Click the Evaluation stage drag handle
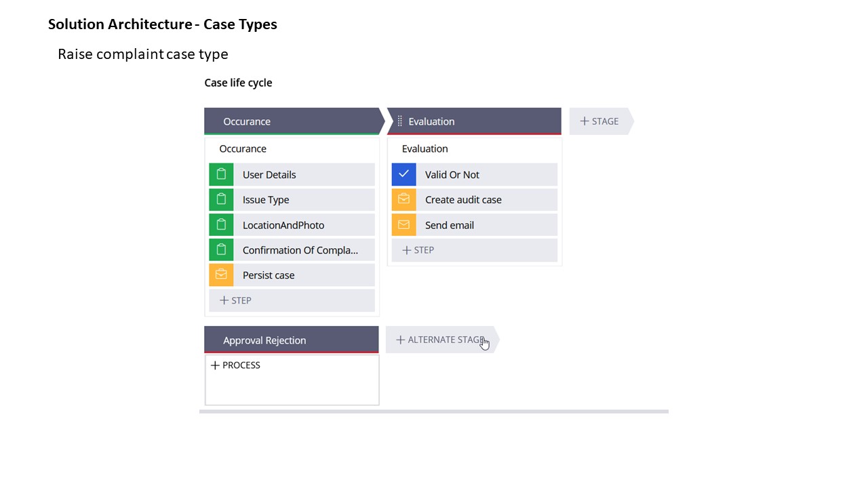Viewport: 868px width, 488px height. [399, 121]
